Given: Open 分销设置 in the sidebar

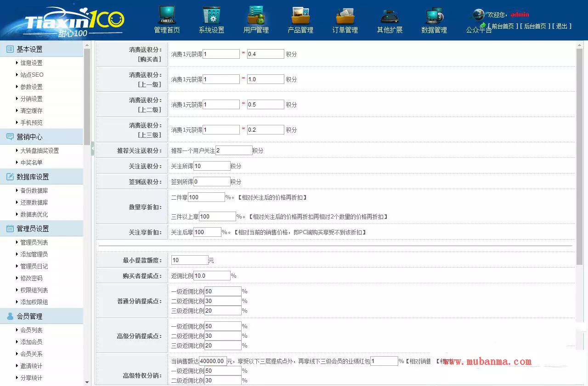Looking at the screenshot, I should [x=31, y=99].
